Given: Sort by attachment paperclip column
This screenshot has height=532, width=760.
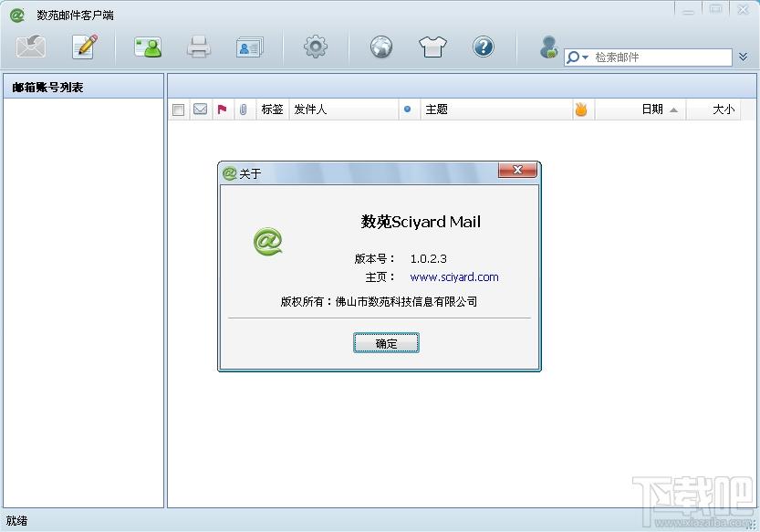Looking at the screenshot, I should 244,110.
